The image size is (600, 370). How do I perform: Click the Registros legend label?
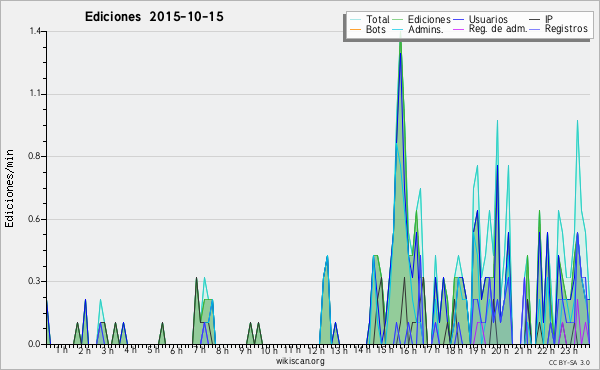(x=566, y=29)
